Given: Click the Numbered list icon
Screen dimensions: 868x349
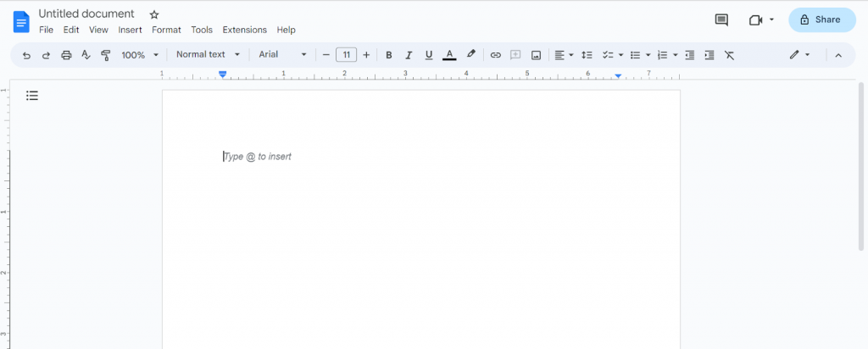Looking at the screenshot, I should [x=663, y=55].
